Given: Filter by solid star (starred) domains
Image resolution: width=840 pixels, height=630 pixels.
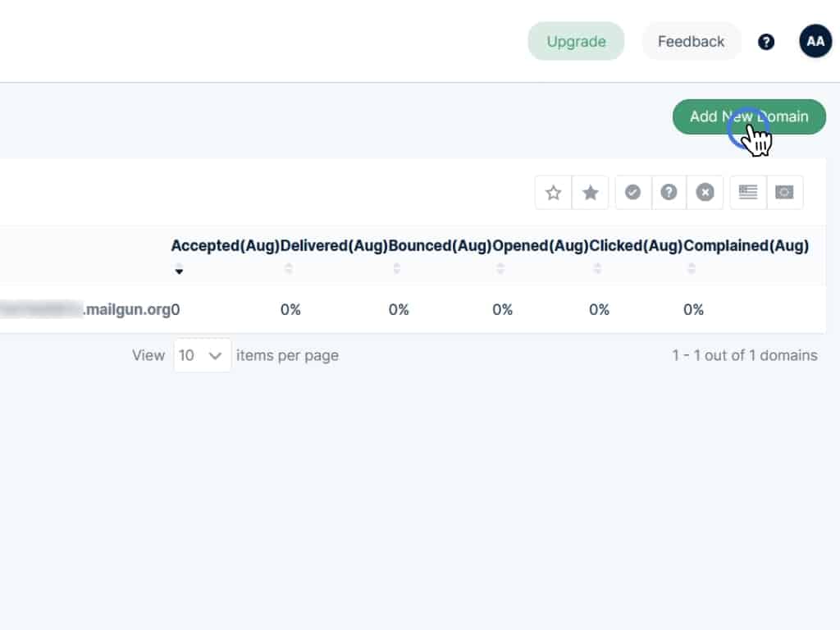Looking at the screenshot, I should (591, 193).
